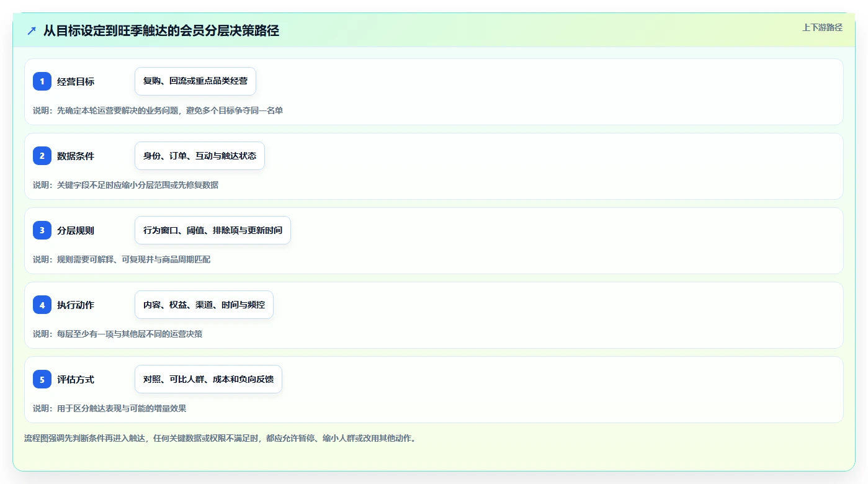
Task: Click note 关键字段不足时应缩小分层范围或先修复数据
Action: point(126,185)
